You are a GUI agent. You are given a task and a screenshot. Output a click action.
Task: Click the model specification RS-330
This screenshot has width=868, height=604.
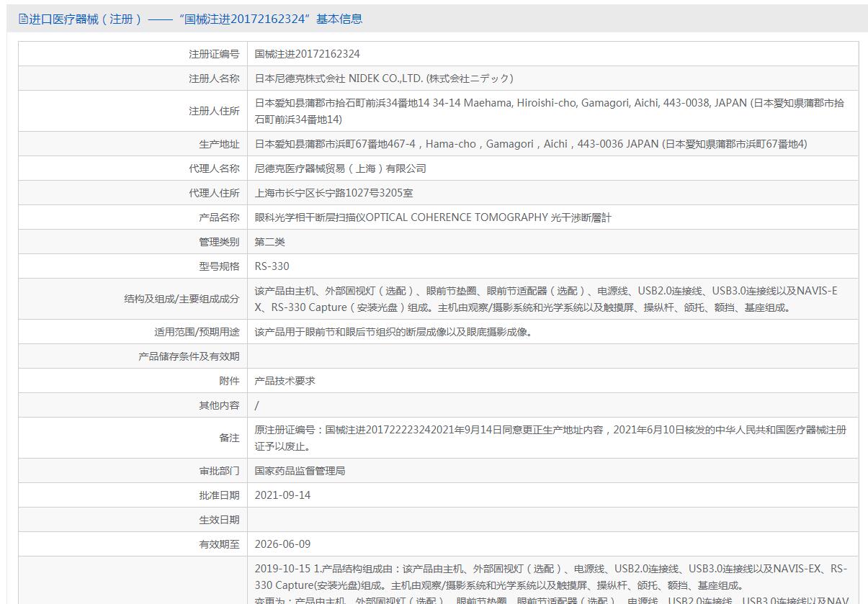(272, 266)
